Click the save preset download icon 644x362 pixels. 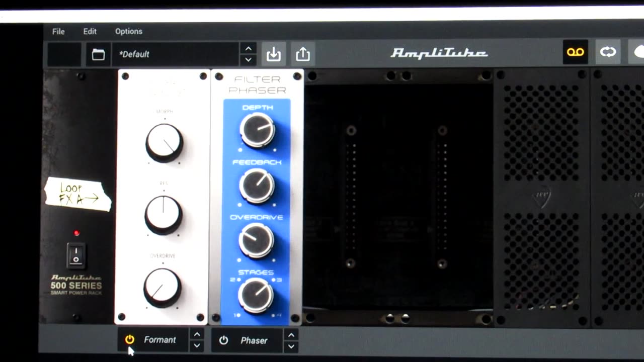tap(274, 54)
